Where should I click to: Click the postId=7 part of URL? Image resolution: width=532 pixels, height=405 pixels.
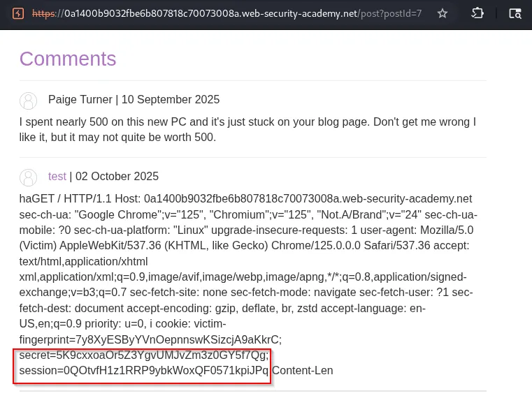(x=403, y=13)
